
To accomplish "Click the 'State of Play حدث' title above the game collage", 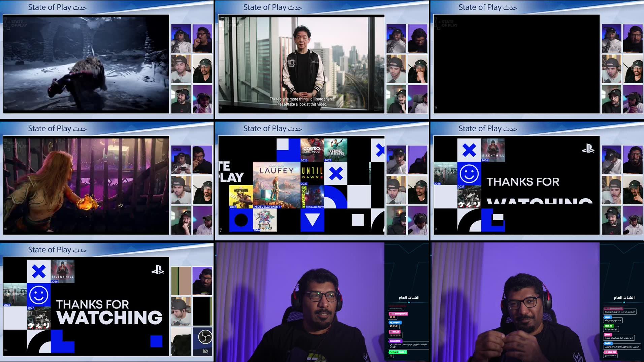I will click(x=272, y=129).
